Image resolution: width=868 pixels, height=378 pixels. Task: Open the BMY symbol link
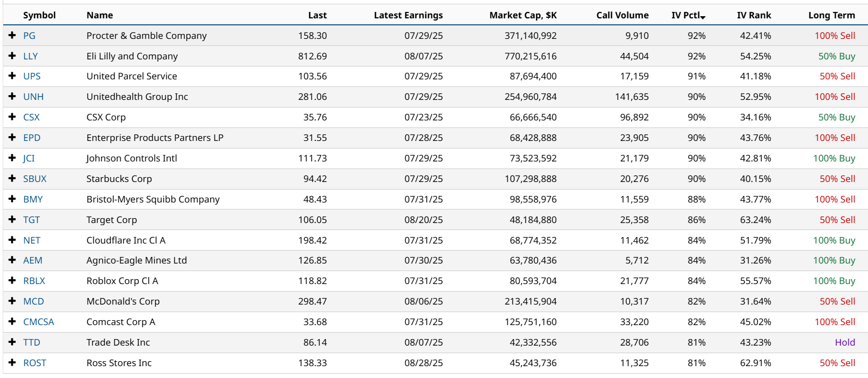[33, 199]
